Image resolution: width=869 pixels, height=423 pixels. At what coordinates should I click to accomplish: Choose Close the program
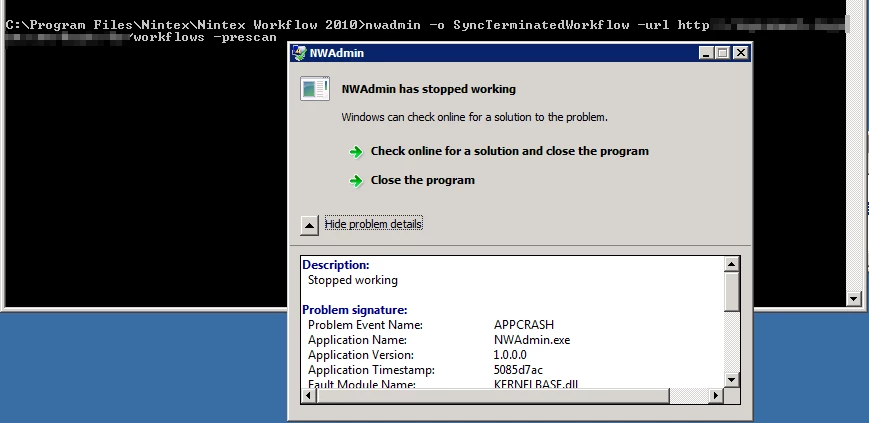(x=422, y=180)
